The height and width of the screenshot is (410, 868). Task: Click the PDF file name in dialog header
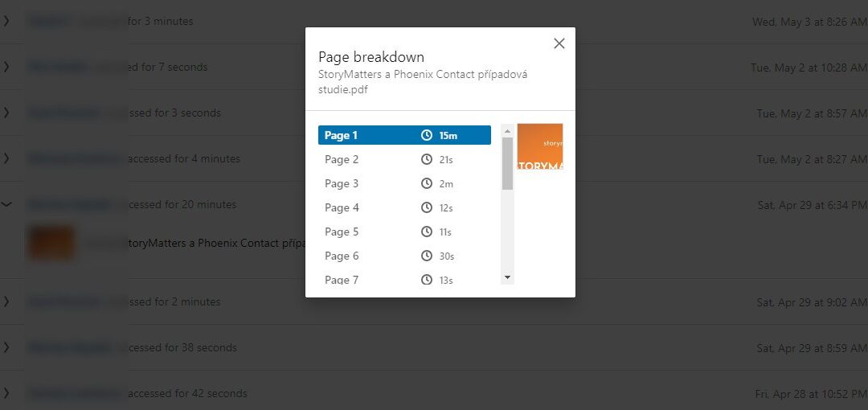click(423, 82)
